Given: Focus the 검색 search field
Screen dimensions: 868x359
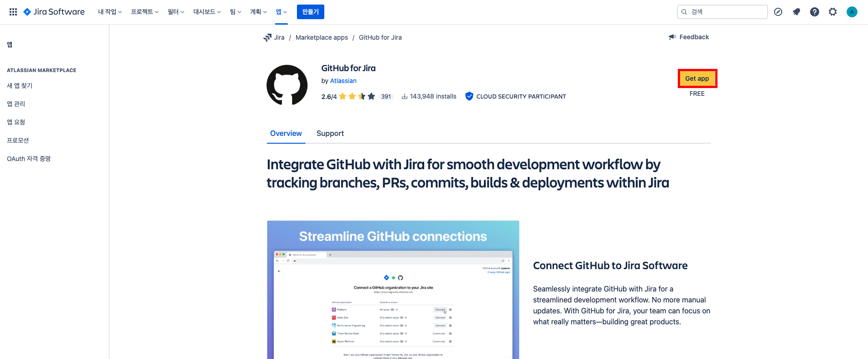Looking at the screenshot, I should coord(722,12).
